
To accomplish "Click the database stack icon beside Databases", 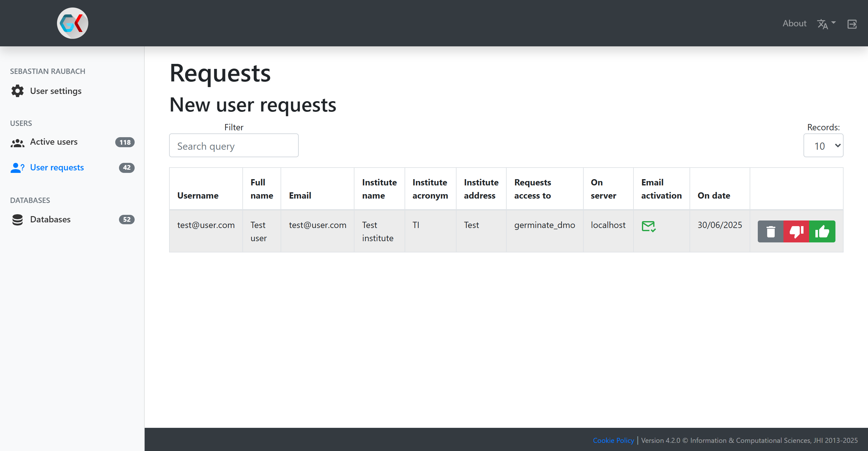I will [x=18, y=220].
